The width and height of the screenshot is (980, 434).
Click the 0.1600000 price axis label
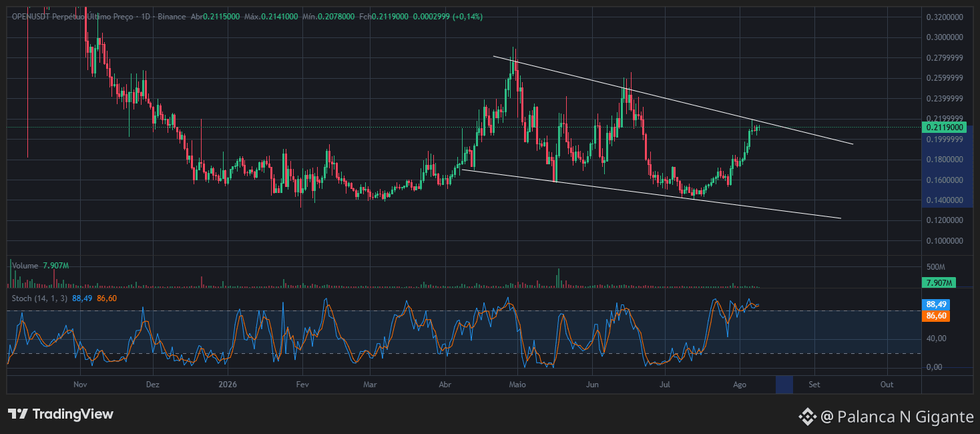(x=945, y=180)
